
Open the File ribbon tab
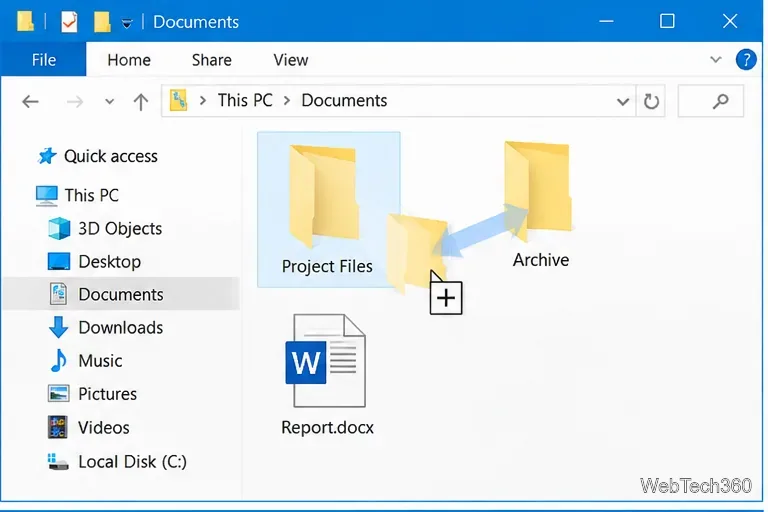click(44, 60)
